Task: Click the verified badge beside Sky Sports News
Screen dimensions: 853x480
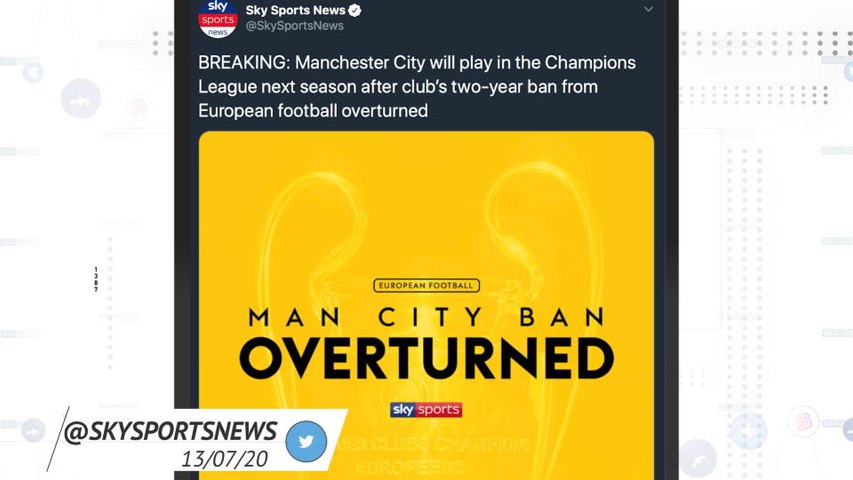Action: [x=355, y=10]
